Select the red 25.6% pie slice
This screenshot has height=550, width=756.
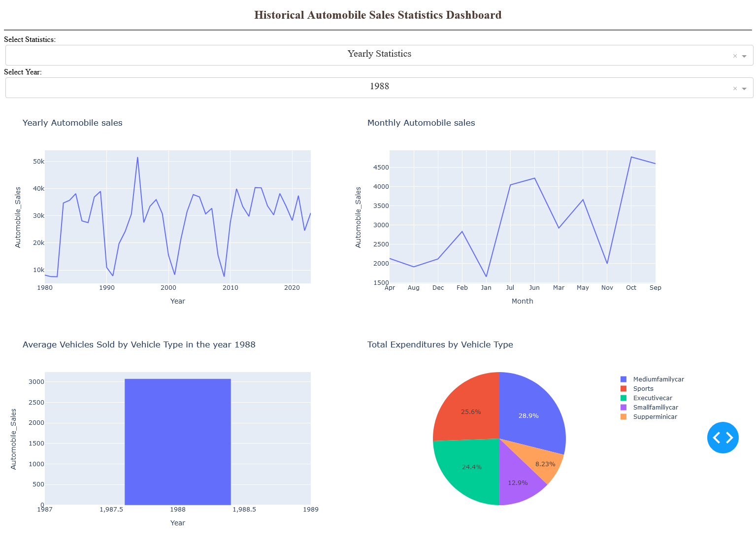468,409
